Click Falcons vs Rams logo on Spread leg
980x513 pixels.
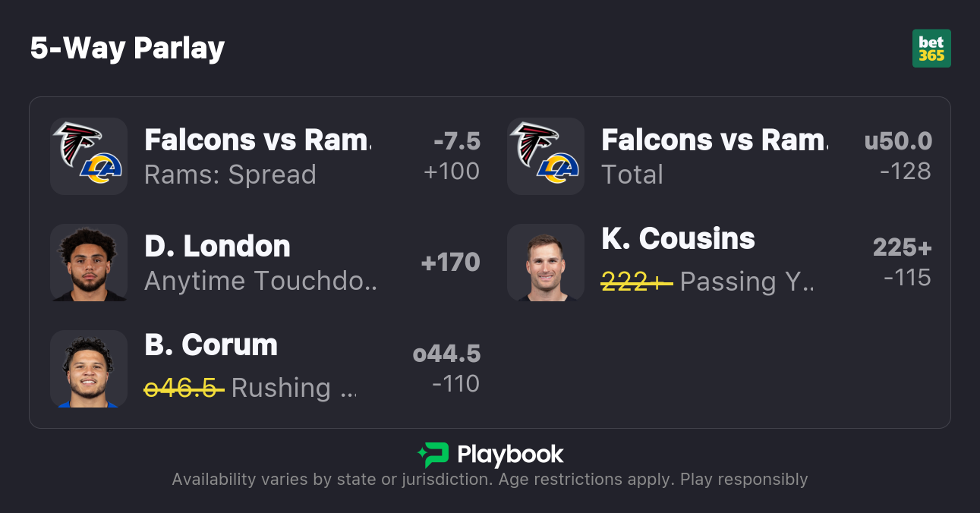pyautogui.click(x=89, y=156)
